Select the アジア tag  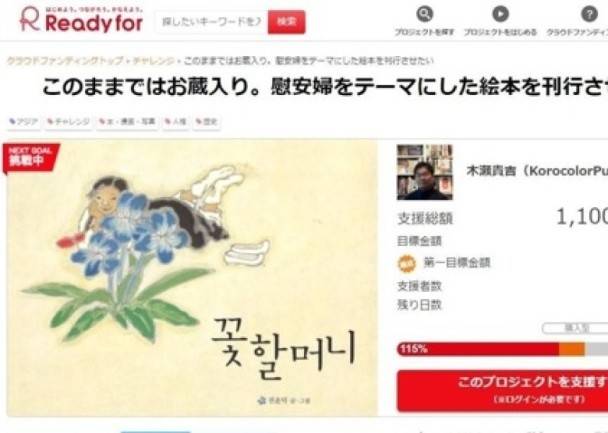point(24,122)
